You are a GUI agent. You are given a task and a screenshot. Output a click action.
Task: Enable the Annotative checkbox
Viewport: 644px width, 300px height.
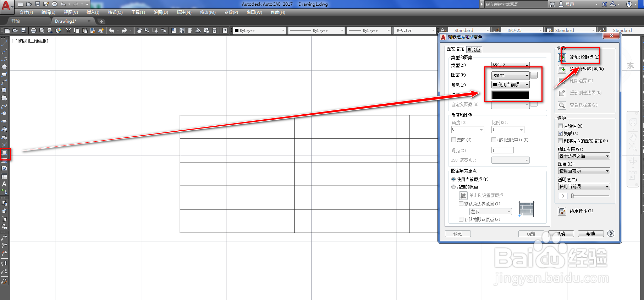click(x=561, y=126)
